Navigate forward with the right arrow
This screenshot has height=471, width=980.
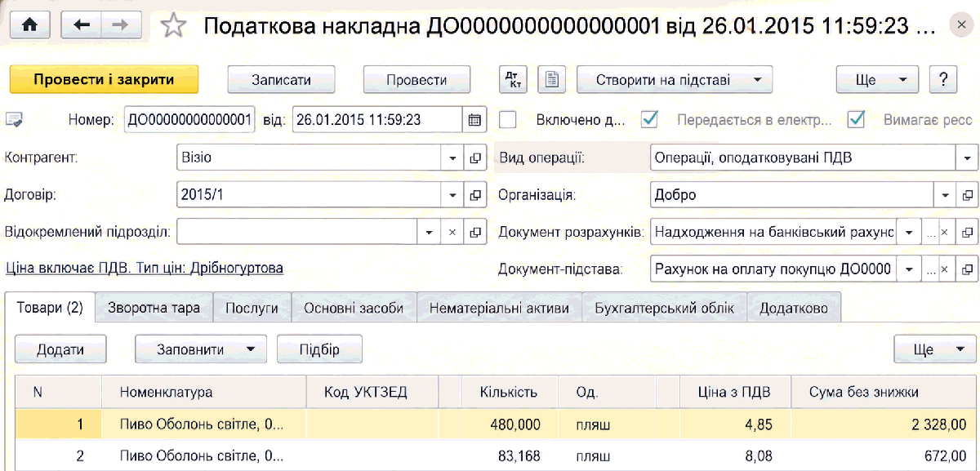pos(120,25)
